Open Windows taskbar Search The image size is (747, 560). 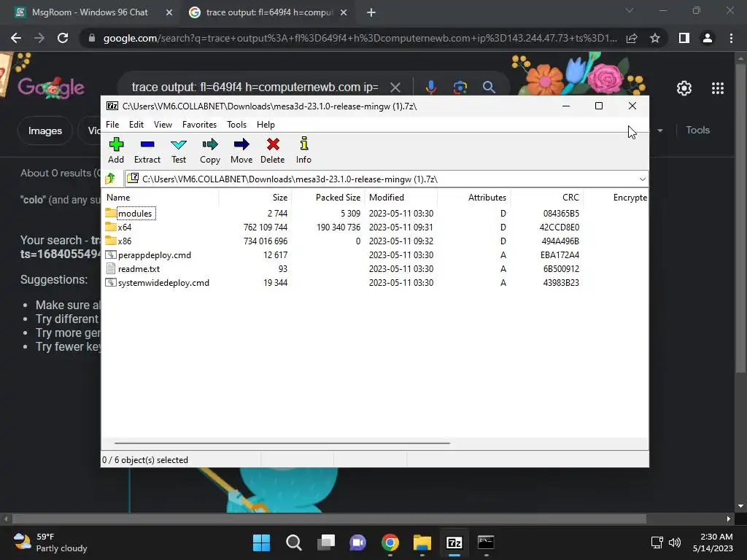293,542
